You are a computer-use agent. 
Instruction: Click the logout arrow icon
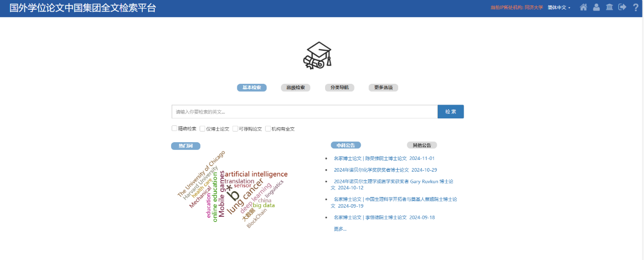[622, 8]
